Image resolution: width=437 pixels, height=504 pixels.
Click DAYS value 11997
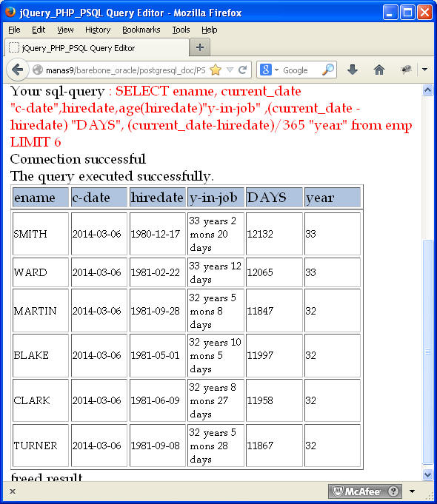pos(274,355)
